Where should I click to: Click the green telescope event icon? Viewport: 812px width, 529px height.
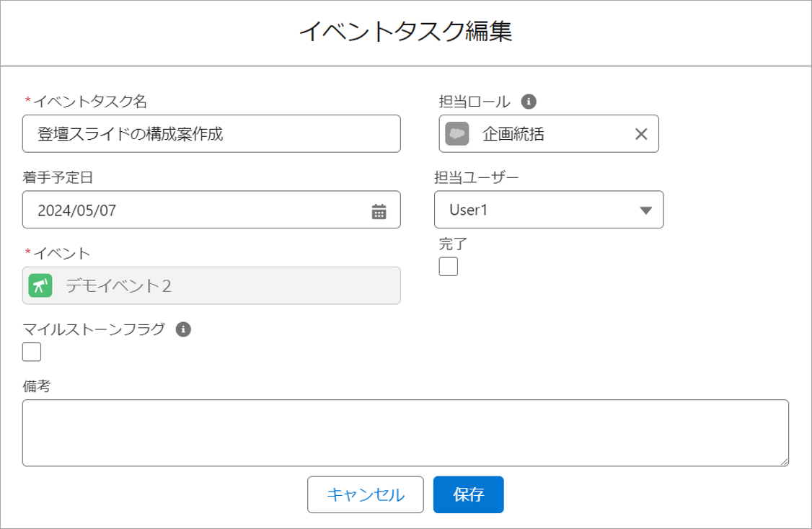pos(40,285)
